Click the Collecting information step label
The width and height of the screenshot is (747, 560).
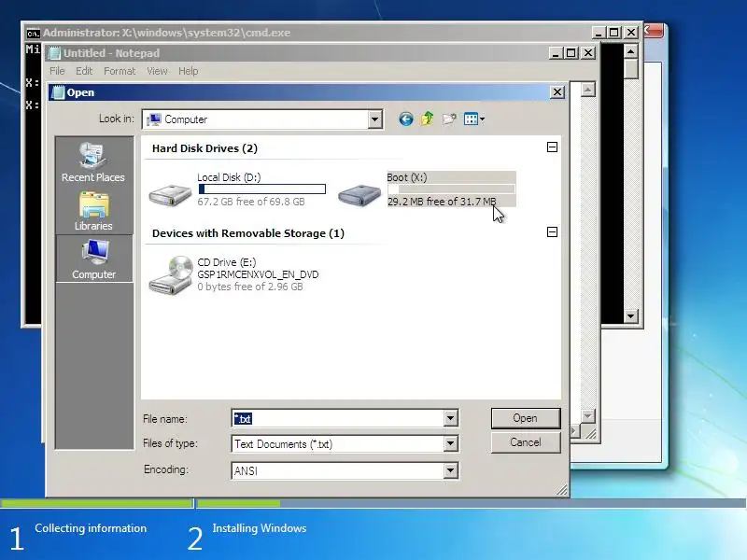pyautogui.click(x=91, y=528)
